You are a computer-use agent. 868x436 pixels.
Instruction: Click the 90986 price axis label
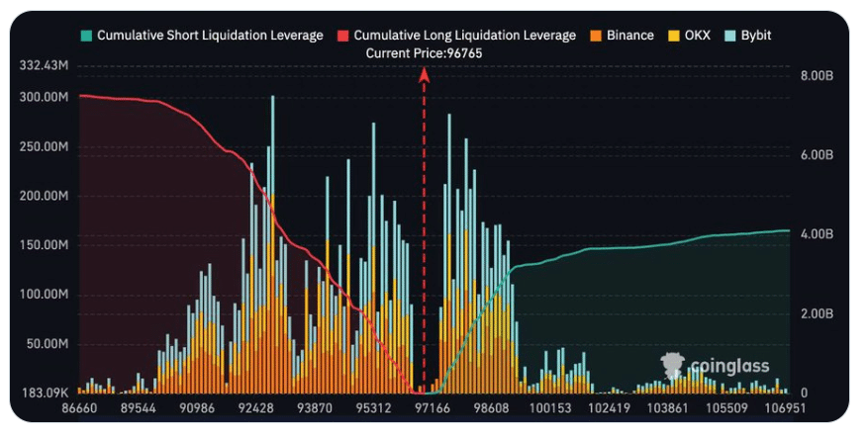(197, 409)
